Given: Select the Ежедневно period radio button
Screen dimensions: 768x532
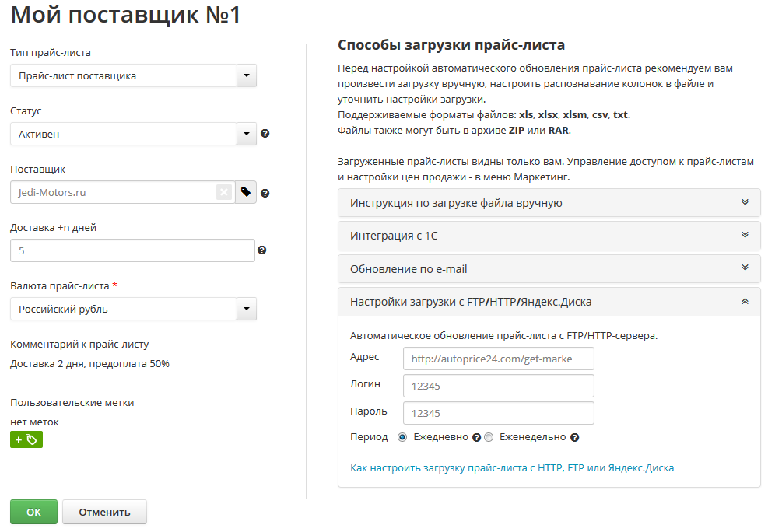Looking at the screenshot, I should (402, 437).
